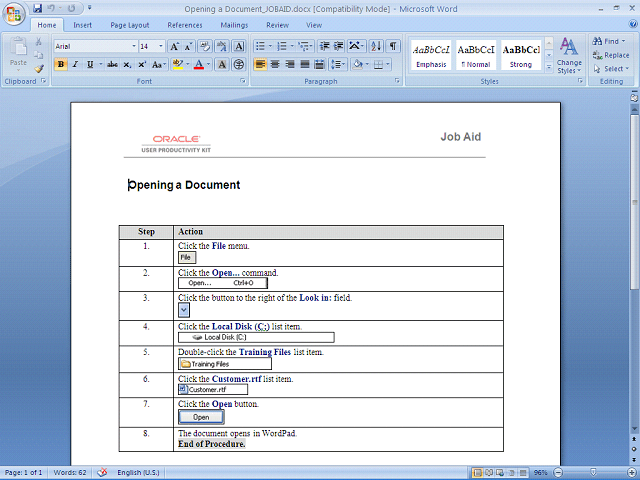Switch to the Review tab
640x480 pixels.
click(278, 25)
